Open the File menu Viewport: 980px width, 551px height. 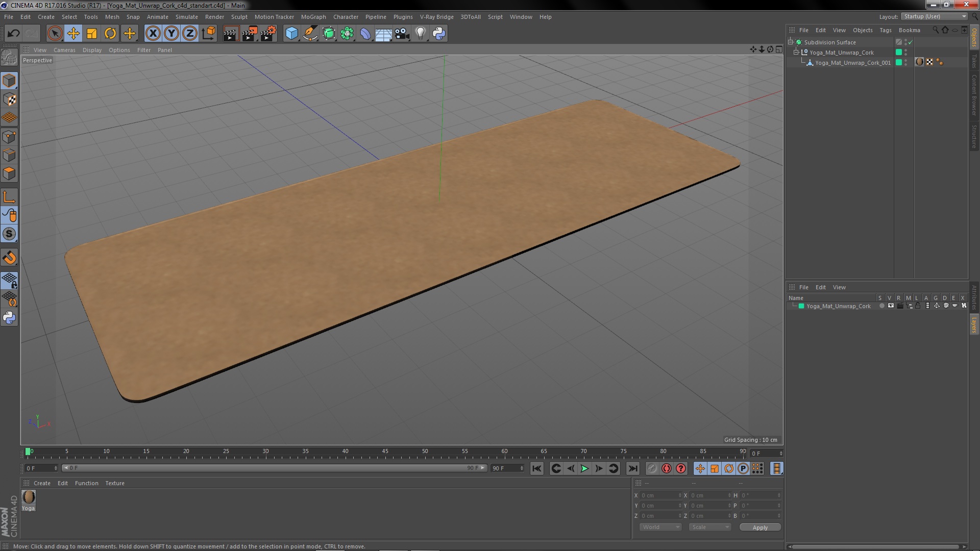[9, 17]
